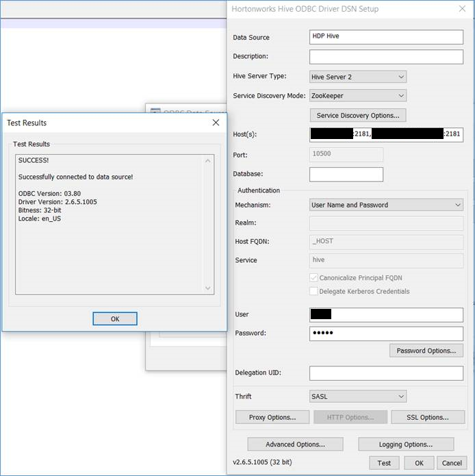Toggle Delegate Kerberos Credentials checkbox
Screen dimensions: 475x476
click(313, 291)
